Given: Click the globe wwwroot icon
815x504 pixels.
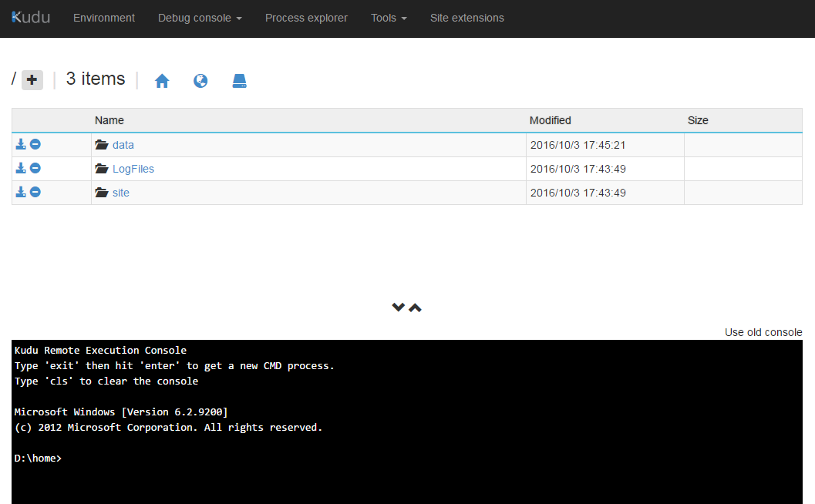Looking at the screenshot, I should click(200, 81).
